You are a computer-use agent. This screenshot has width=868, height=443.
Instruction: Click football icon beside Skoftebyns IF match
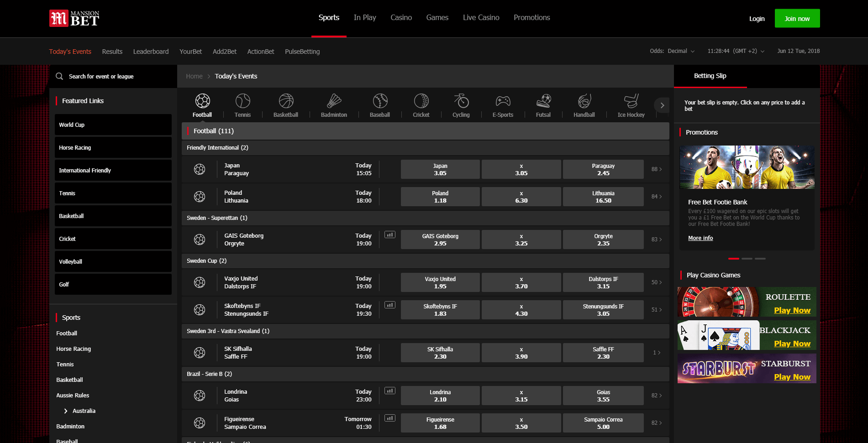pyautogui.click(x=200, y=310)
